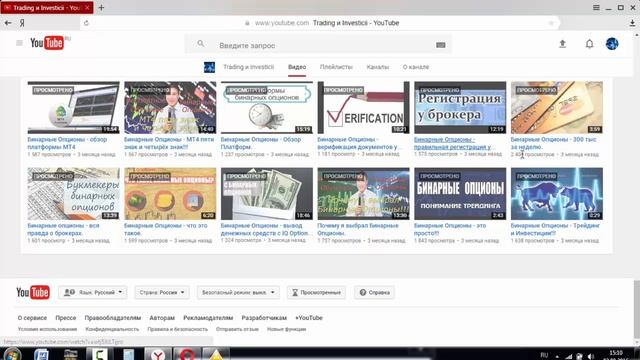Click footer link Разработчикам

(x=264, y=318)
